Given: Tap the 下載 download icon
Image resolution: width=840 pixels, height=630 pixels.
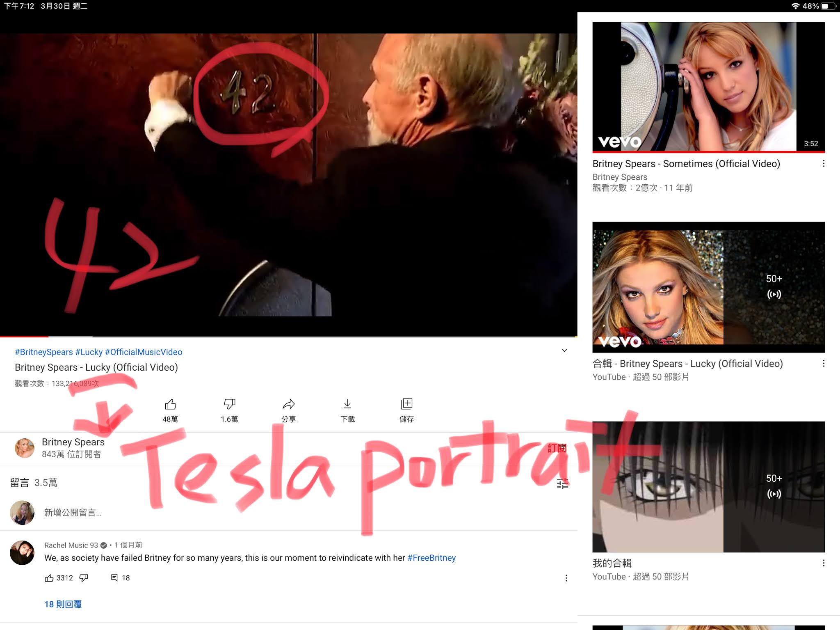Looking at the screenshot, I should tap(347, 405).
